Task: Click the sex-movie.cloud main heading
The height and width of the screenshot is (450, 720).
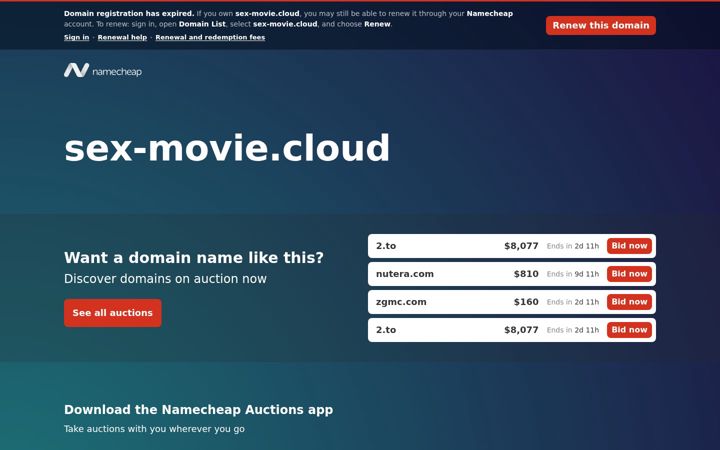Action: [227, 148]
